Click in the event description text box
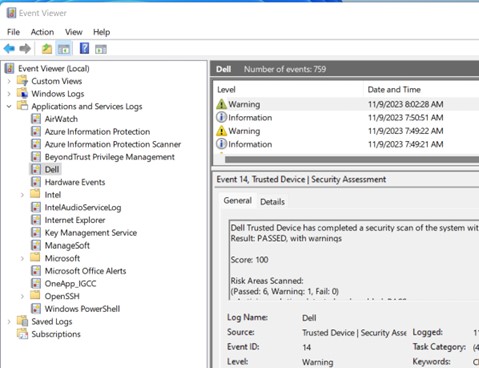479x368 pixels. coord(354,260)
